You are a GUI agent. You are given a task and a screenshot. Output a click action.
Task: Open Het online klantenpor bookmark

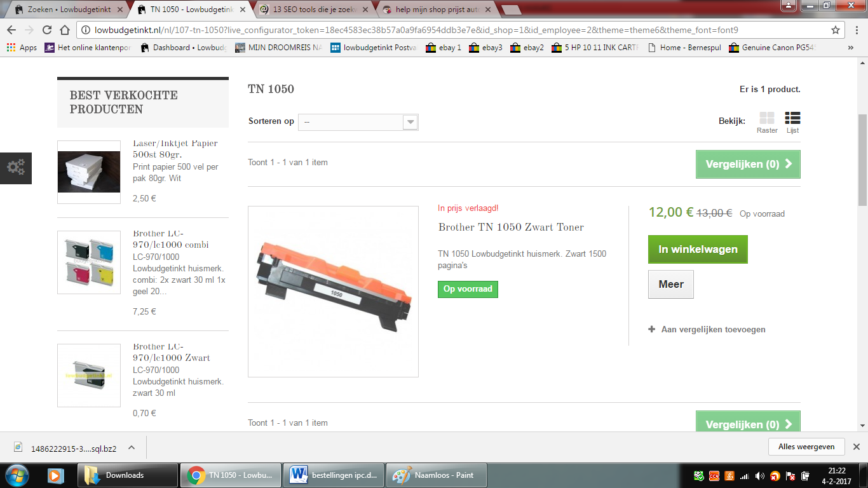tap(87, 48)
